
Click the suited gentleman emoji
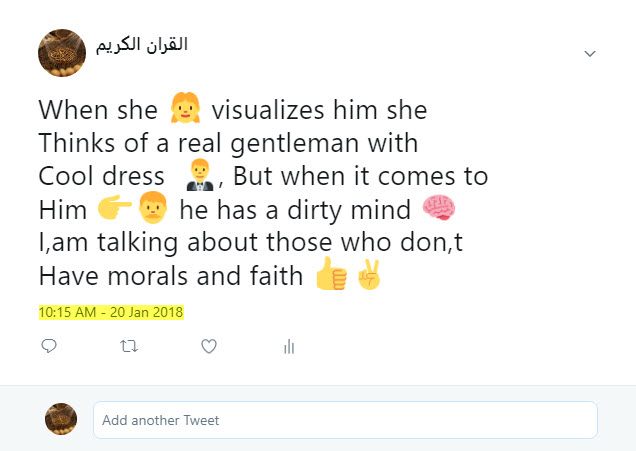point(203,176)
